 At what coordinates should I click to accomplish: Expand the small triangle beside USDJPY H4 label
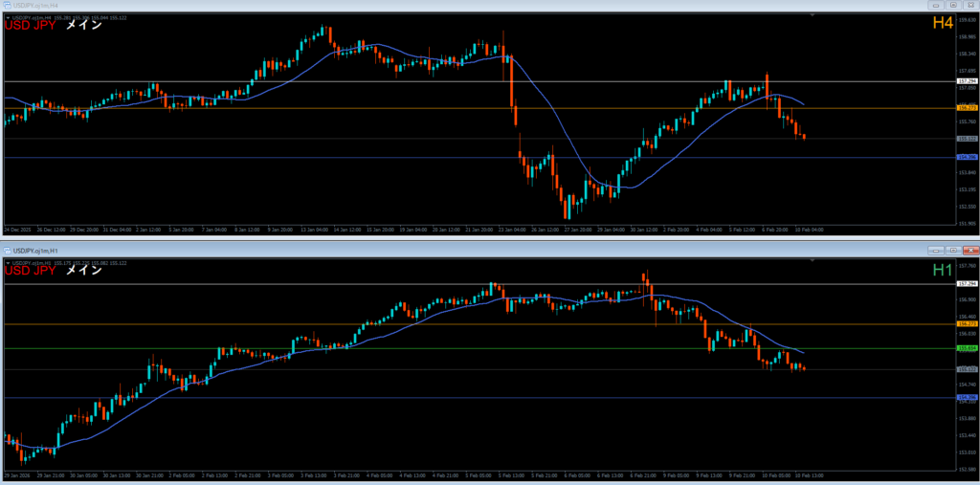click(6, 17)
